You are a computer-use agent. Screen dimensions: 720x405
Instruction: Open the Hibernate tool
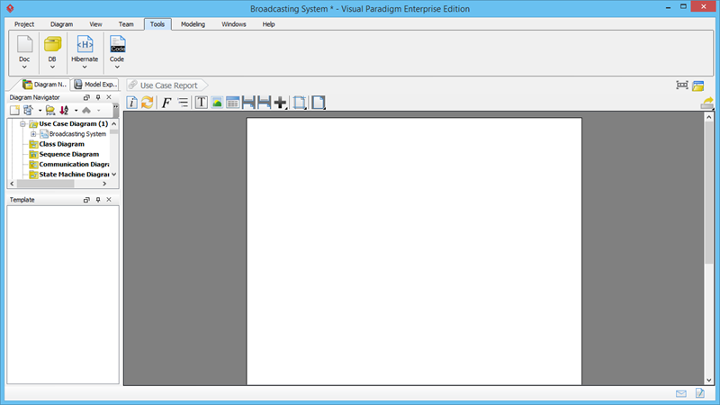click(x=84, y=49)
